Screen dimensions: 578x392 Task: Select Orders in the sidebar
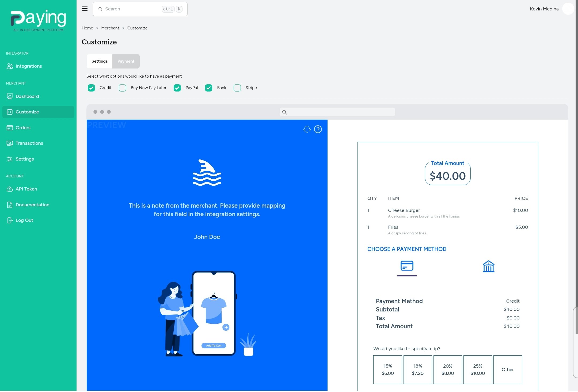23,128
